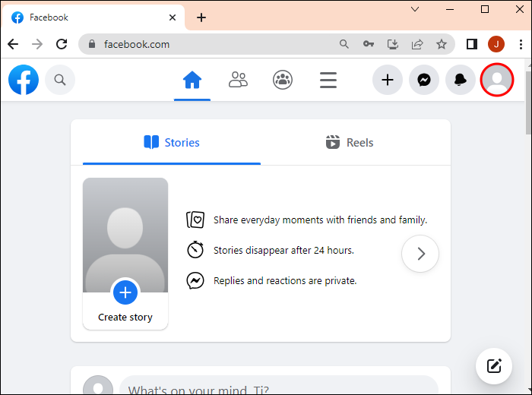Click the page vertical scrollbar thumb

pos(529,103)
